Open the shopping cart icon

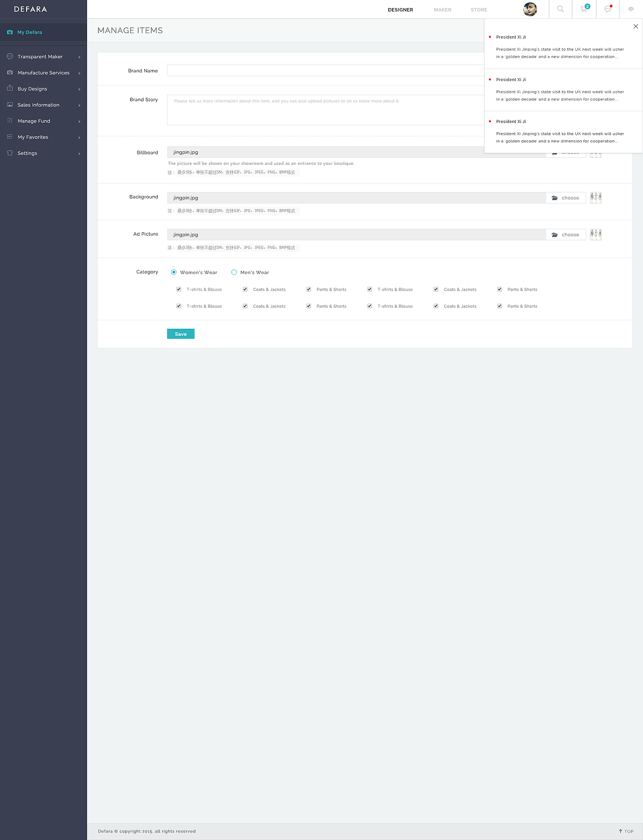pyautogui.click(x=584, y=9)
